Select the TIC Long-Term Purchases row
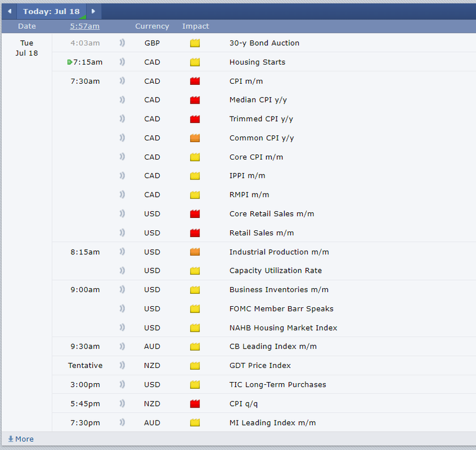The image size is (476, 450). coord(277,385)
